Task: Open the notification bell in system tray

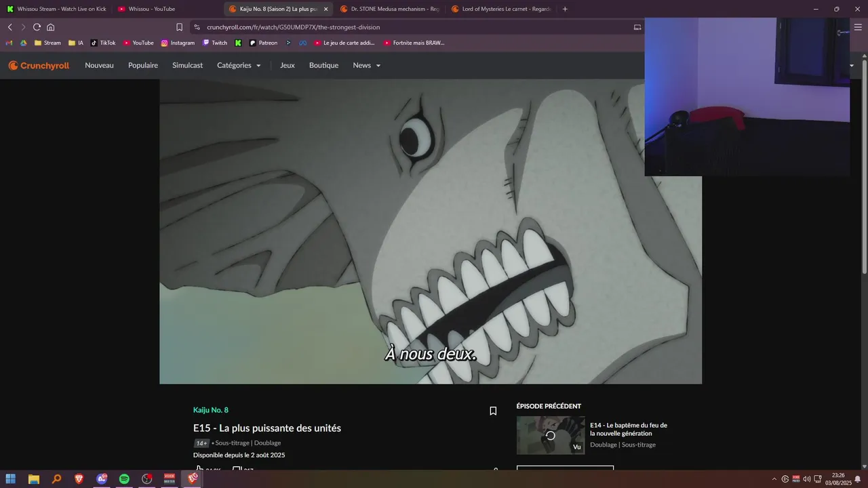Action: click(x=857, y=479)
